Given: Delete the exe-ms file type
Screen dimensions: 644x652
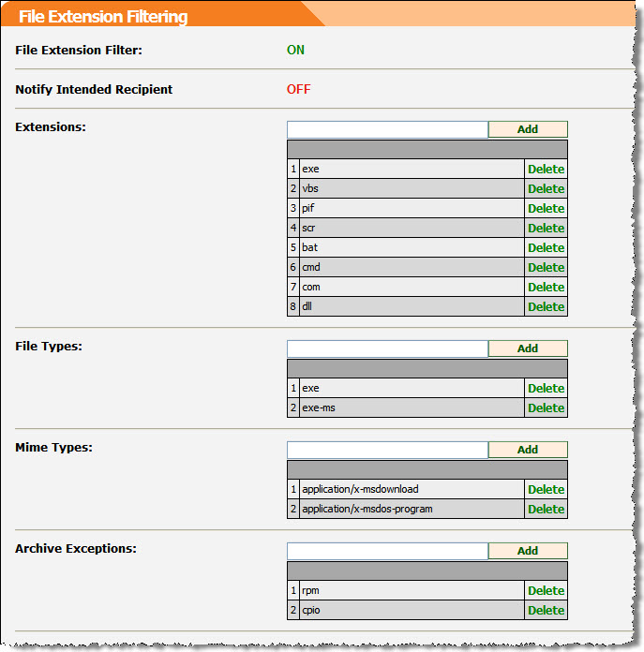Looking at the screenshot, I should click(546, 408).
